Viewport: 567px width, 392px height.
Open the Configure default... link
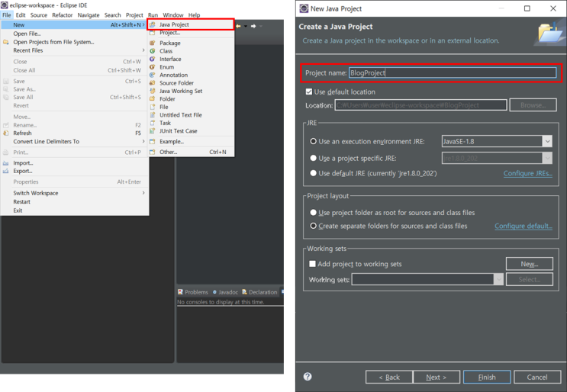coord(524,227)
